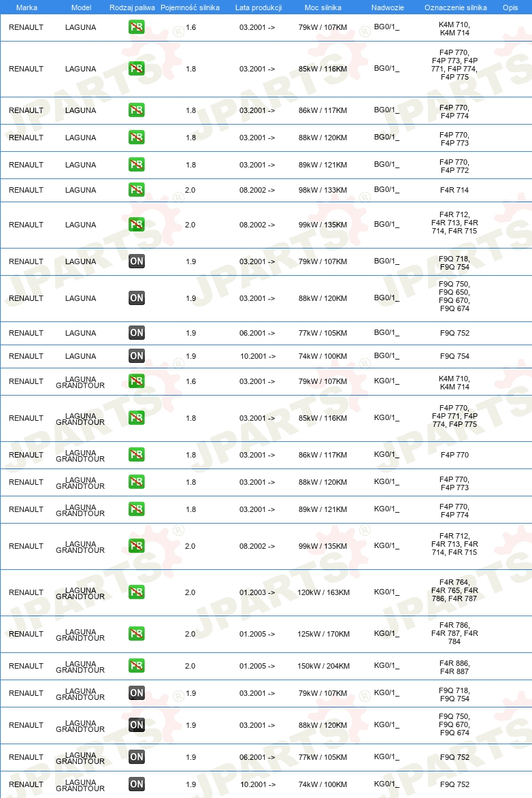
Task: Click petrol icon for Laguna 2.0 98kW row
Action: tap(136, 190)
